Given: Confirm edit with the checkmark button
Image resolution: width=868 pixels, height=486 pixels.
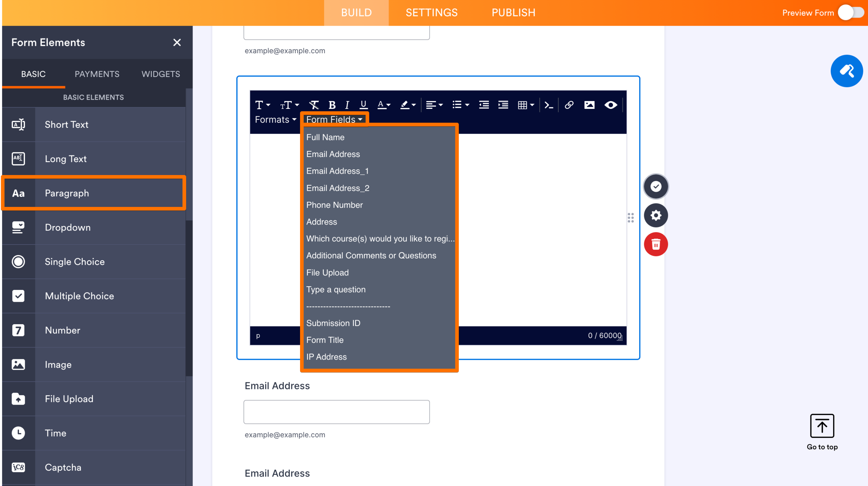Looking at the screenshot, I should click(x=656, y=186).
